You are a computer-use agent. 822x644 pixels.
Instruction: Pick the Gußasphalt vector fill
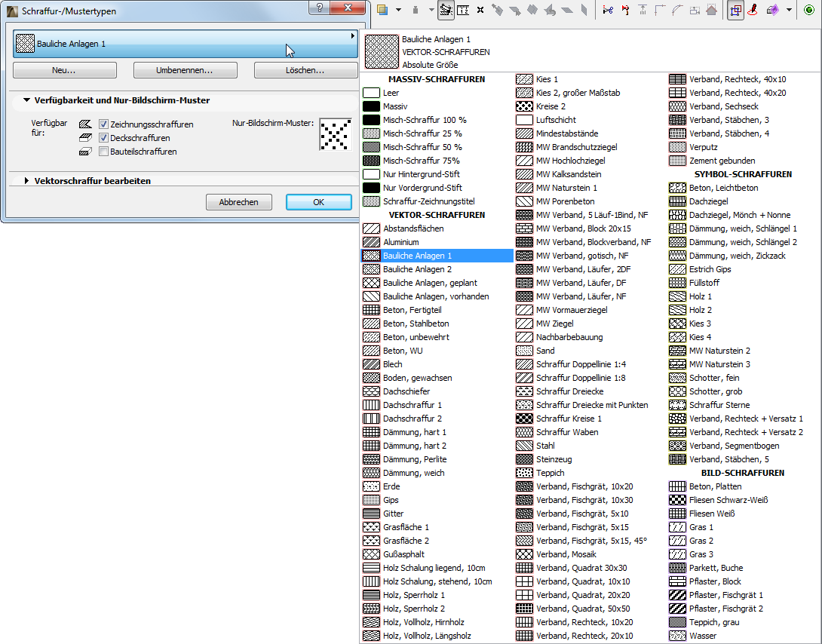(437, 554)
